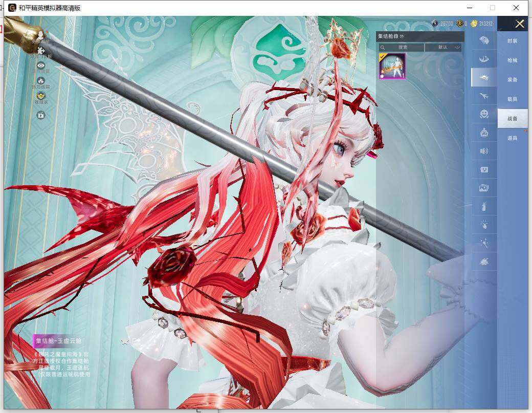Image resolution: width=532 pixels, height=413 pixels.
Task: Switch to the 道具 tab
Action: [513, 138]
